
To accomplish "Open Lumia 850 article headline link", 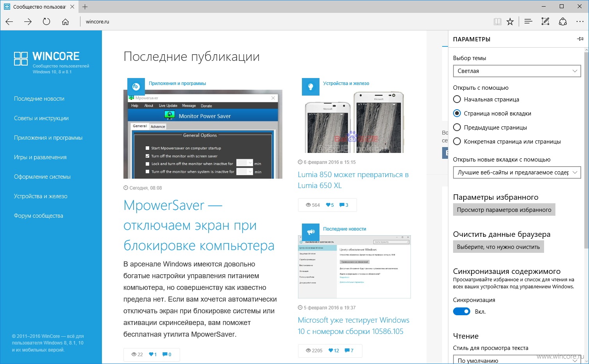I will tap(353, 180).
